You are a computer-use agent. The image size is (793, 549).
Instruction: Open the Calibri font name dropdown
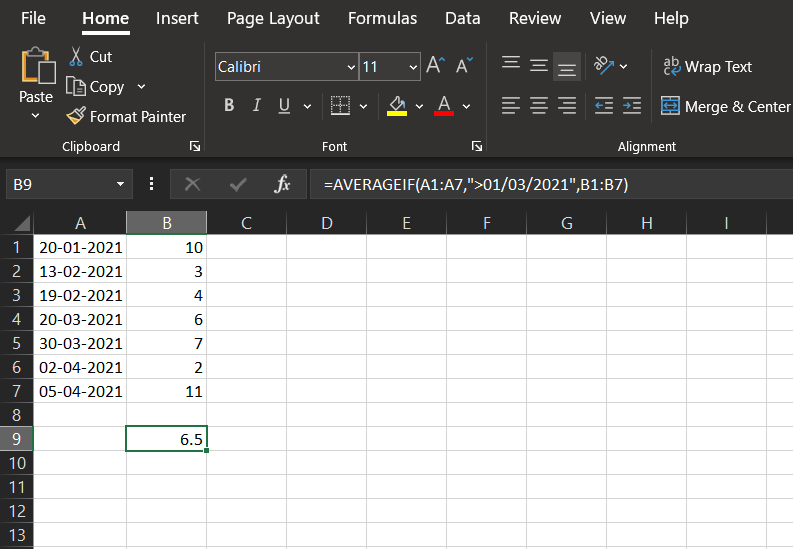351,67
